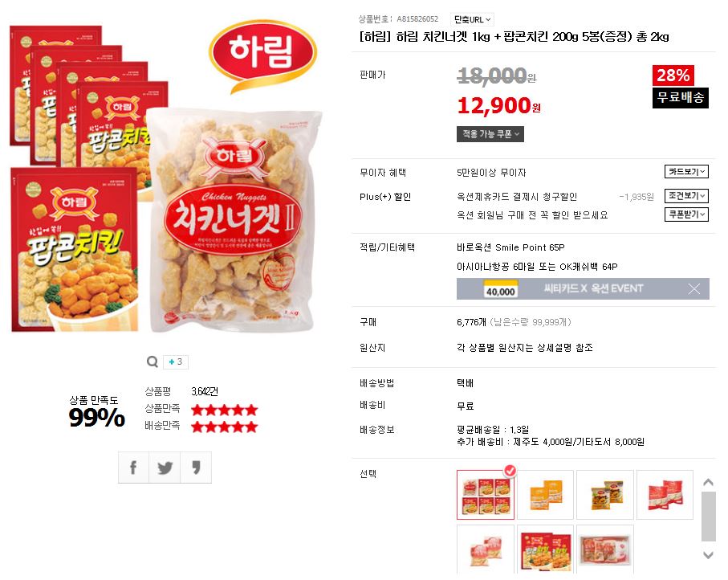Show the +3 additional product images
Viewport: 728px width, 580px height.
[176, 361]
